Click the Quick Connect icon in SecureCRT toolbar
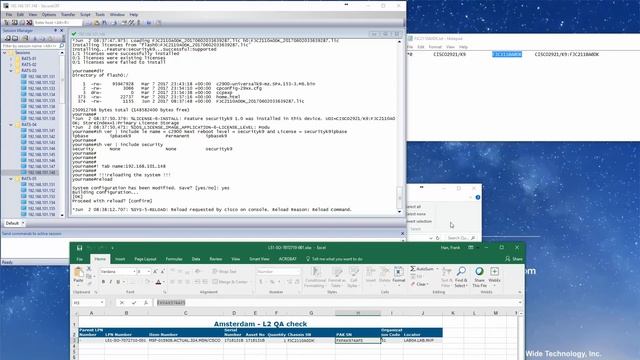Viewport: 640px width, 360px height. coord(14,22)
